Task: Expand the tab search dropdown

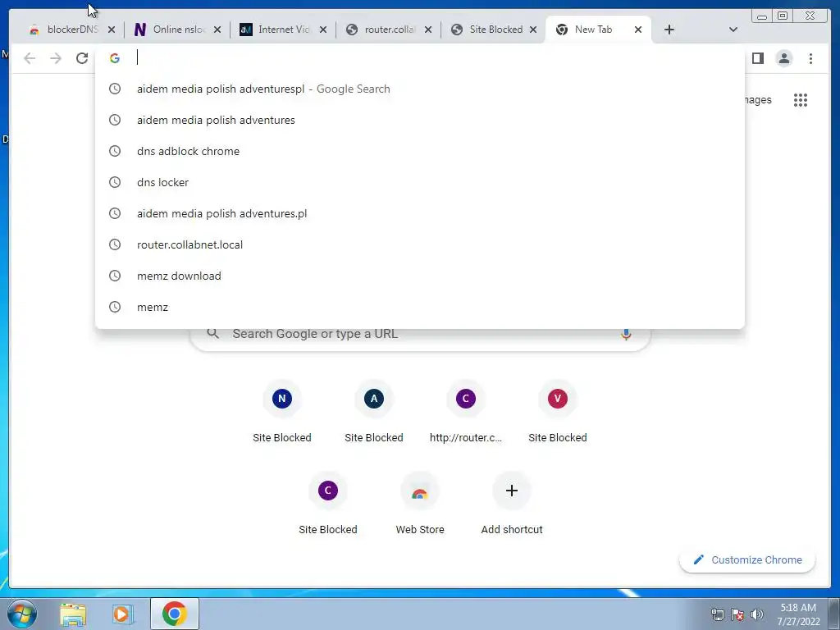Action: [x=733, y=30]
